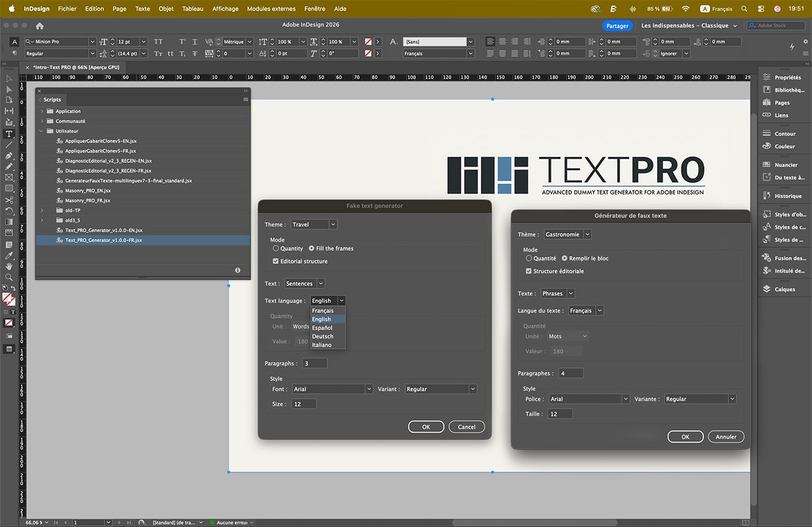This screenshot has height=527, width=812.
Task: Toggle the Structure éditoriale checkbox
Action: point(529,271)
